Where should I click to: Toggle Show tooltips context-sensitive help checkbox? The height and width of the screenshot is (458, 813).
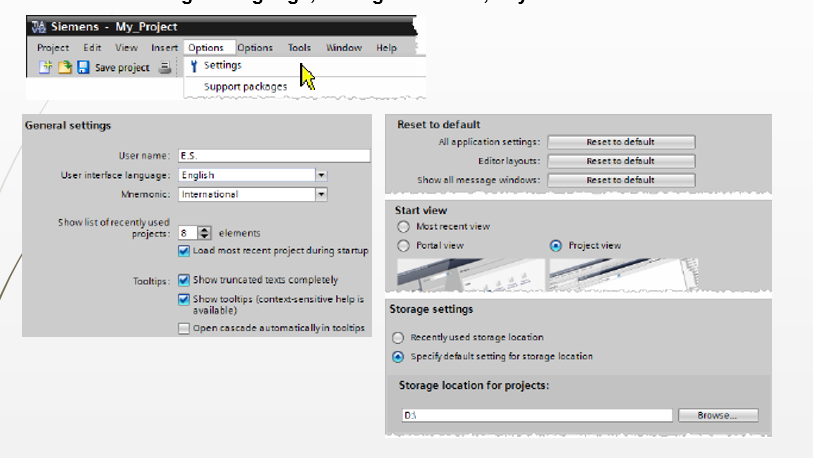[184, 299]
